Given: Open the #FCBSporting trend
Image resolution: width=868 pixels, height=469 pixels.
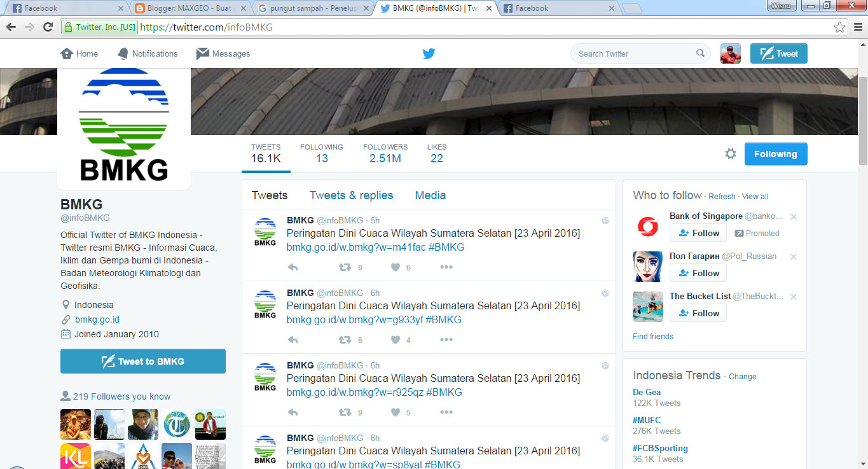Looking at the screenshot, I should 660,448.
